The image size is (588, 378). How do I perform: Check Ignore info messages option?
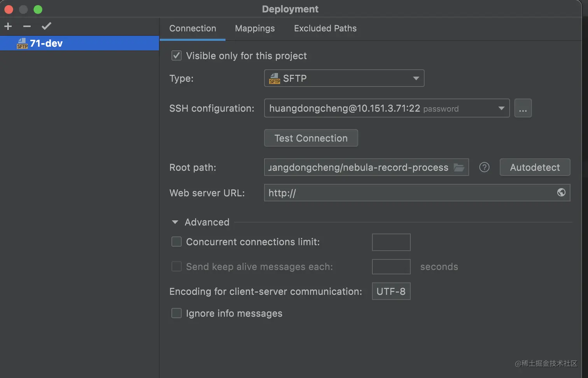coord(177,313)
